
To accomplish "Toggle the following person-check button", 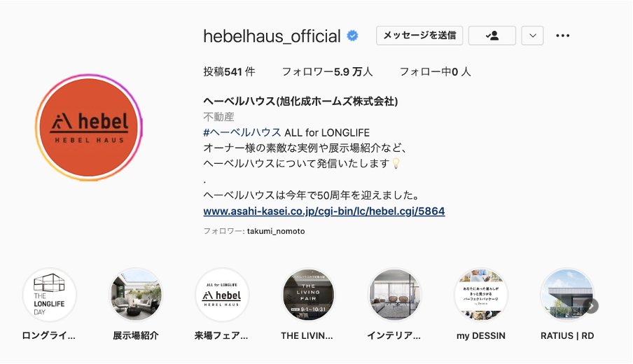I will 492,36.
